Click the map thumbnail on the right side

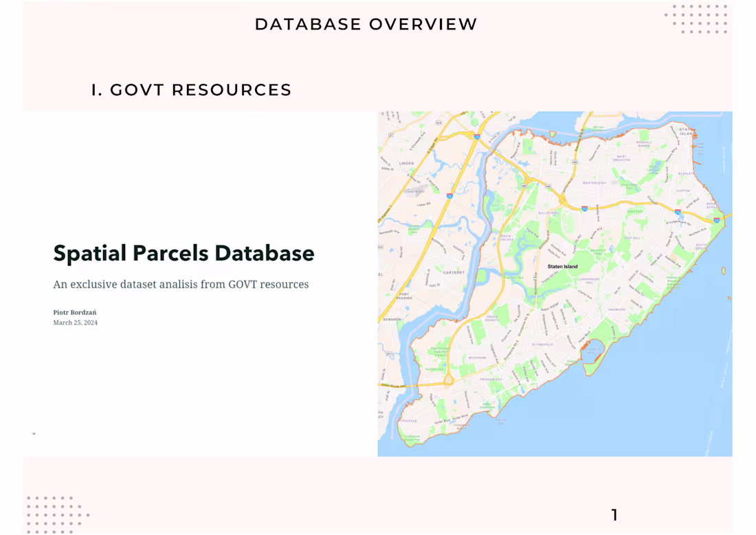click(x=555, y=282)
